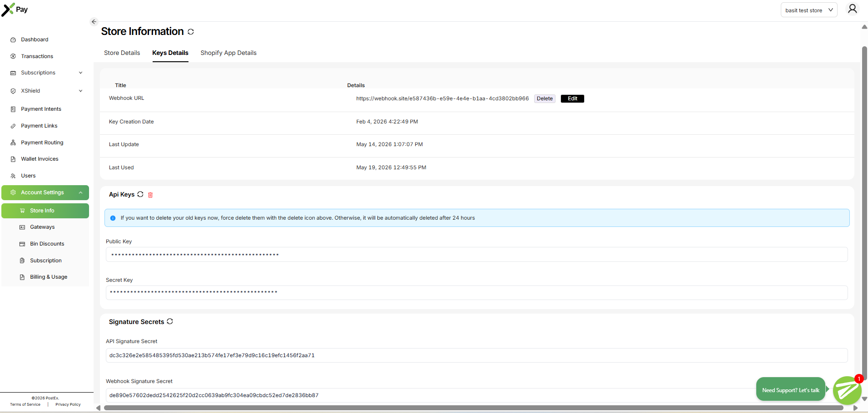
Task: Click the Wallet Invoices icon
Action: coord(13,159)
